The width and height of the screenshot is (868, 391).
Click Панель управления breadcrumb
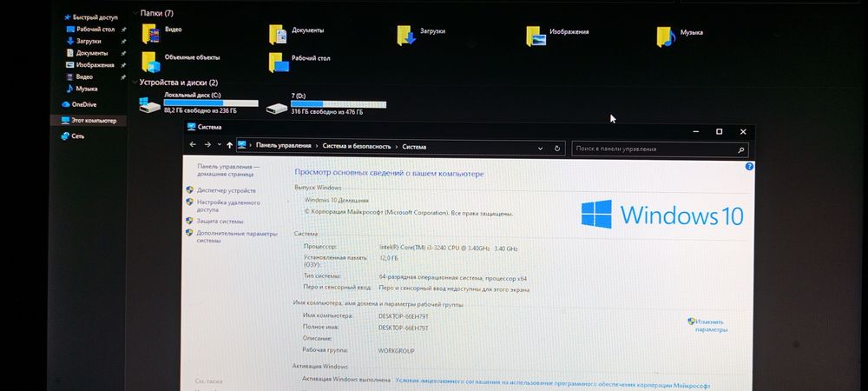point(284,146)
